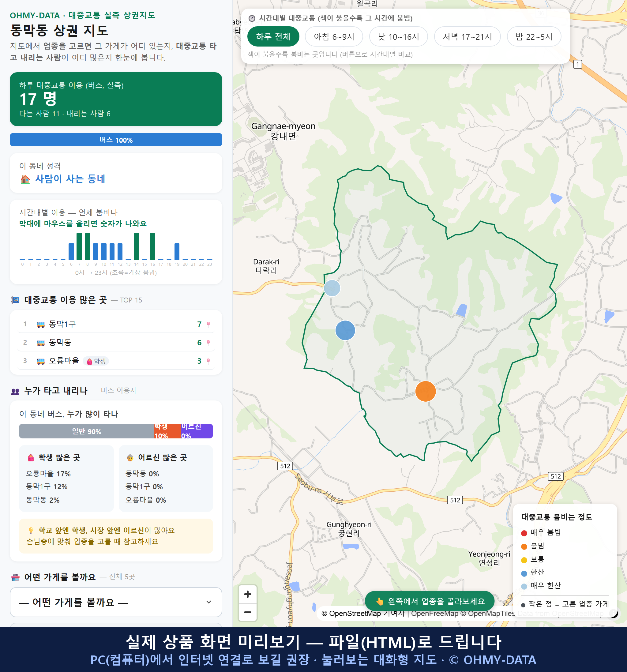Click the 학생 10% orange bar segment
This screenshot has height=672, width=627.
167,431
